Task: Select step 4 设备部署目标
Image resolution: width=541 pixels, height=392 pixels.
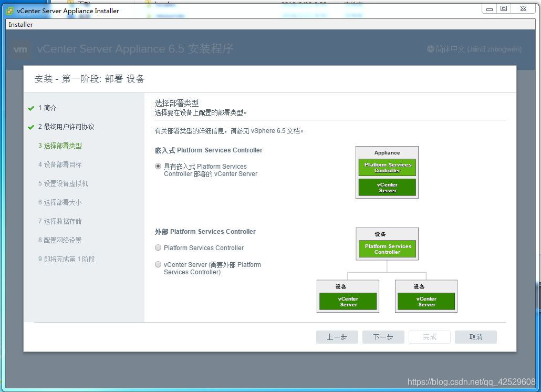Action: 60,164
